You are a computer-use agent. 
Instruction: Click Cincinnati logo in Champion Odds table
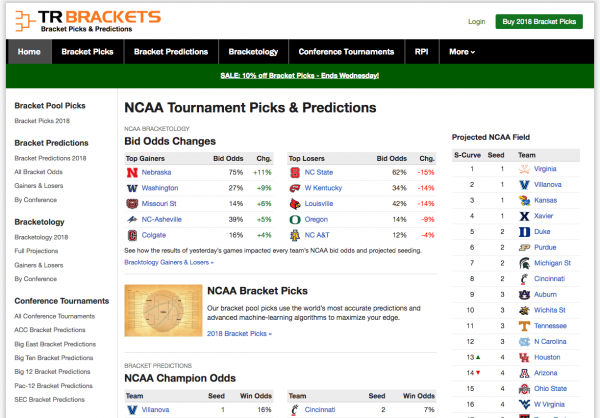295,410
